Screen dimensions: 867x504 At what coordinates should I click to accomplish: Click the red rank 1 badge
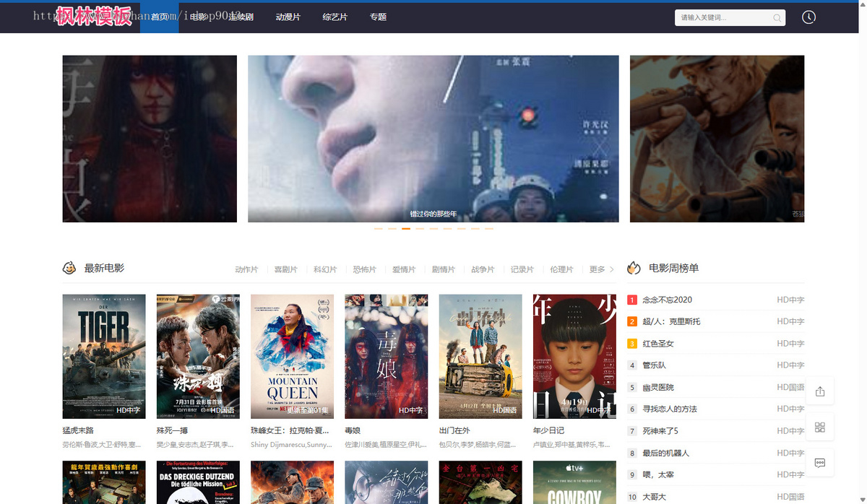pos(632,300)
